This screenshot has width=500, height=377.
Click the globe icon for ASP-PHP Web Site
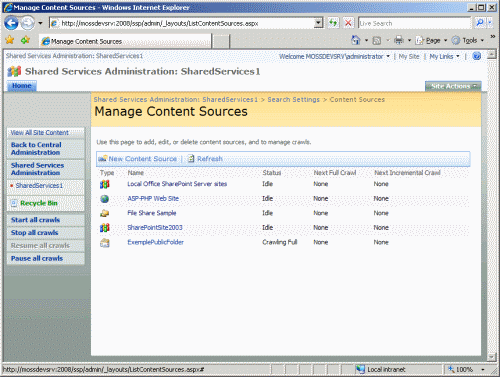click(105, 199)
